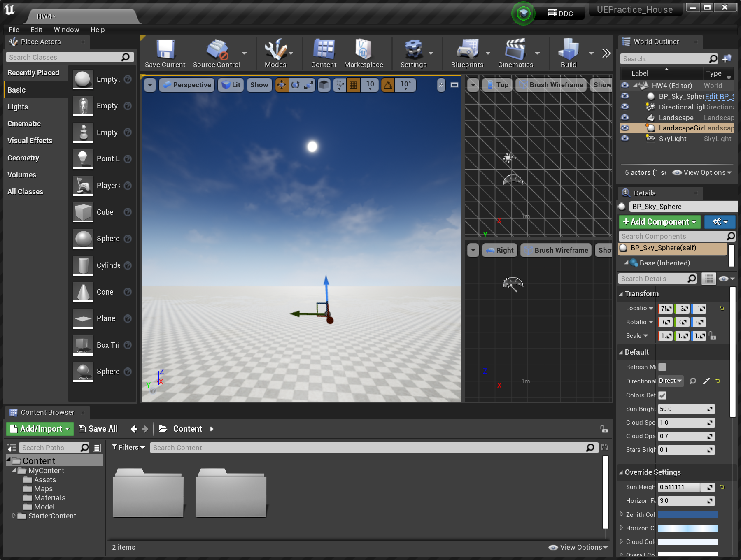
Task: Open the Modes toolbar icon
Action: click(275, 53)
